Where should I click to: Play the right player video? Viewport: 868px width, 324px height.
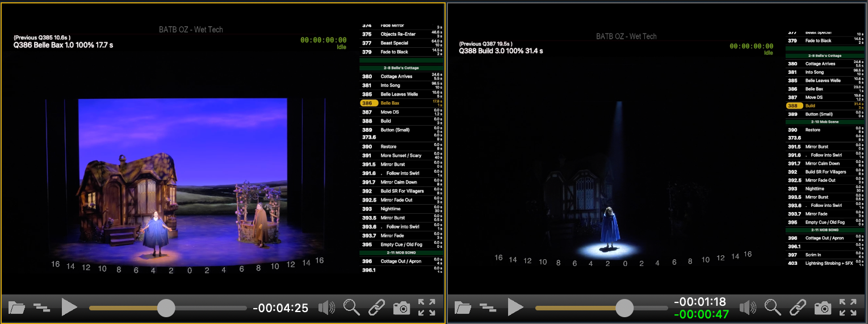point(515,308)
